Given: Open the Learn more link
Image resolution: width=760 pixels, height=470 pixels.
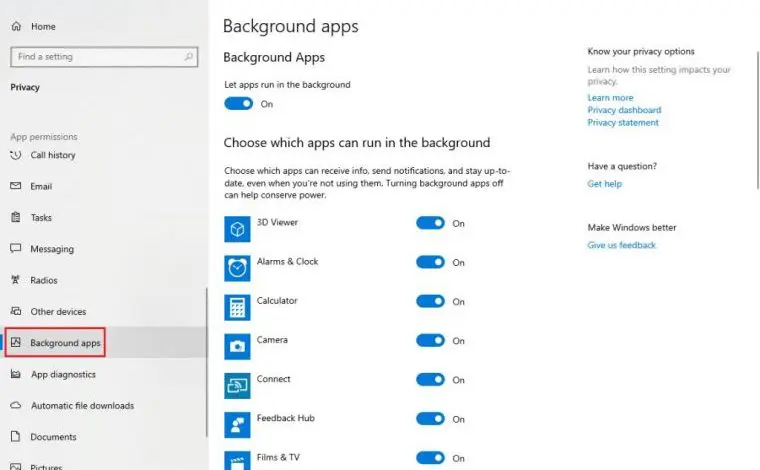Looking at the screenshot, I should click(x=610, y=97).
